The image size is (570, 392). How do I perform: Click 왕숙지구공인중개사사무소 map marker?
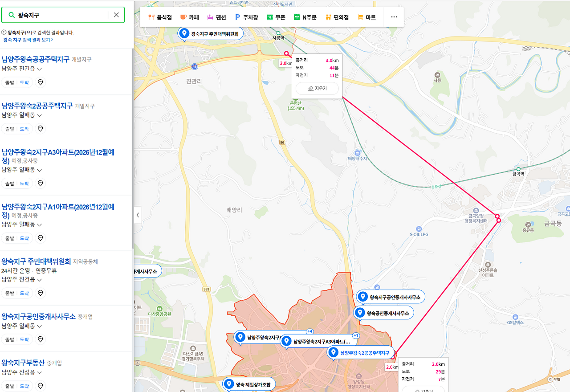point(391,297)
